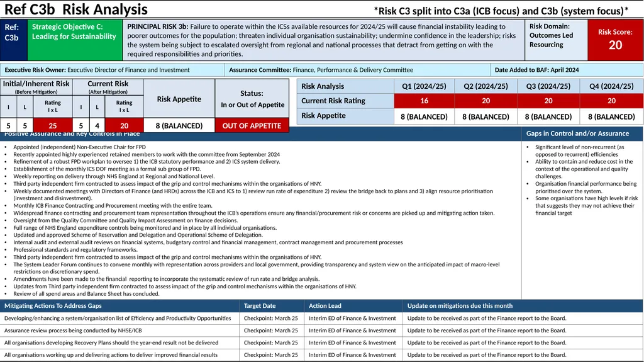644x362 pixels.
Task: Select the note about Risk C3 split into C3a and C3b
Action: click(501, 11)
